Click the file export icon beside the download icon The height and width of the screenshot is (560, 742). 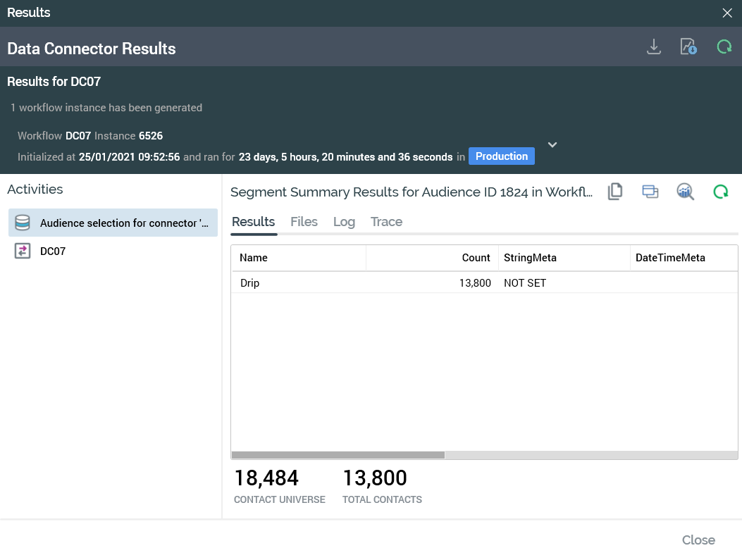coord(688,47)
